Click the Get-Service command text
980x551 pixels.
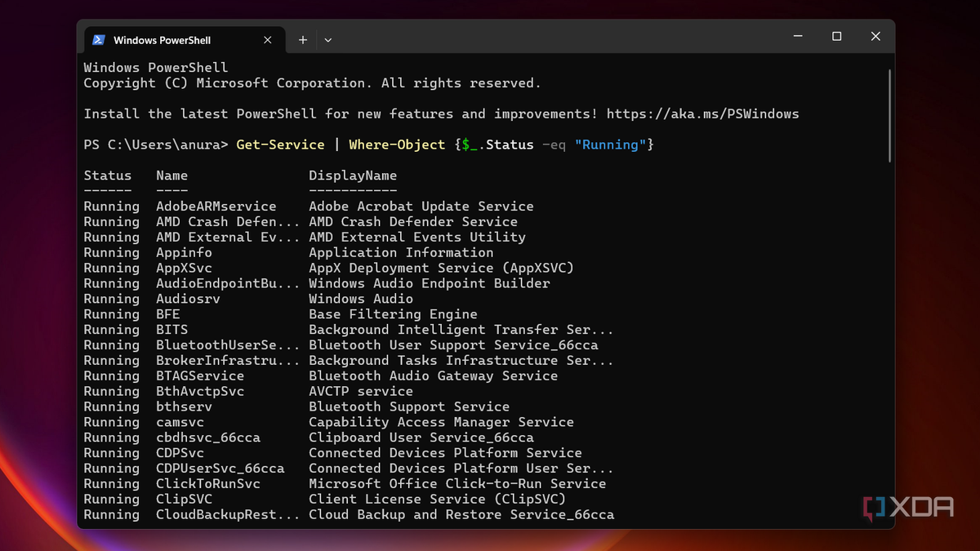pyautogui.click(x=280, y=144)
